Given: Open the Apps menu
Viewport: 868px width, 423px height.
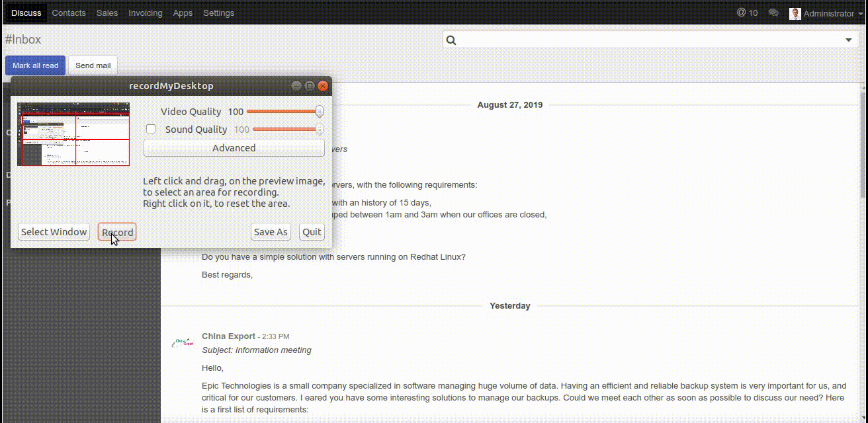Looking at the screenshot, I should tap(183, 13).
